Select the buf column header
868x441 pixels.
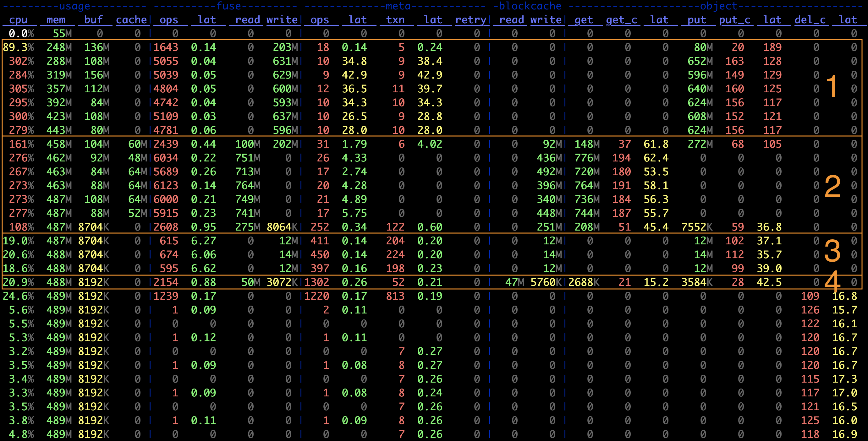click(x=94, y=20)
